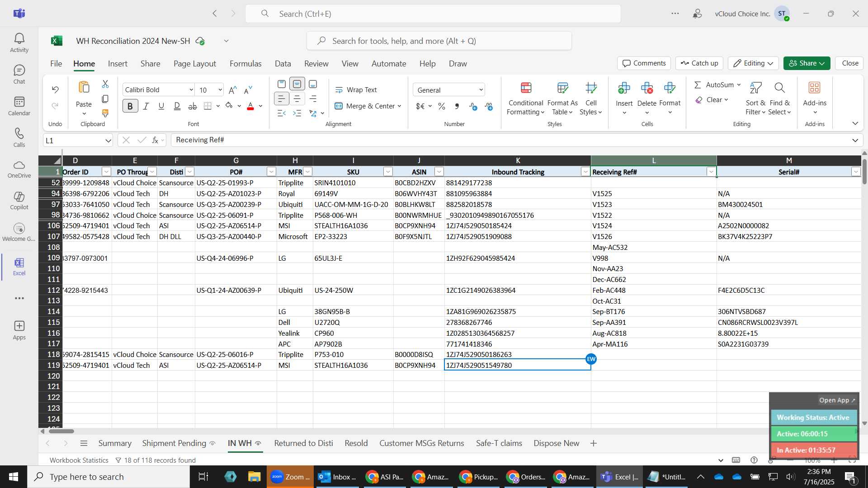Increase font size with the large A icon

coord(233,90)
